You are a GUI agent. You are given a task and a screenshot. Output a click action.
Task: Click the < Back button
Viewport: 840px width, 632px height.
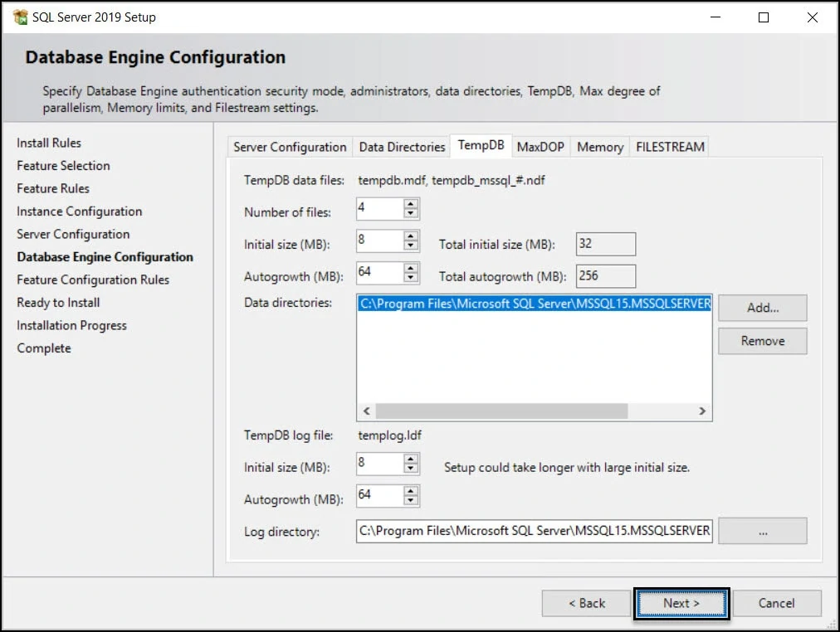[x=586, y=604]
